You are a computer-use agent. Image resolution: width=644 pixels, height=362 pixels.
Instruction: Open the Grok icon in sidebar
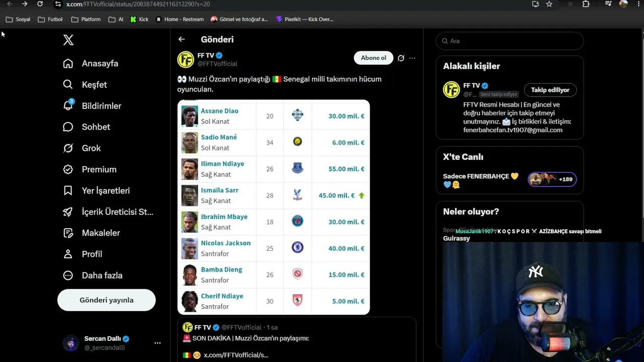click(x=68, y=148)
